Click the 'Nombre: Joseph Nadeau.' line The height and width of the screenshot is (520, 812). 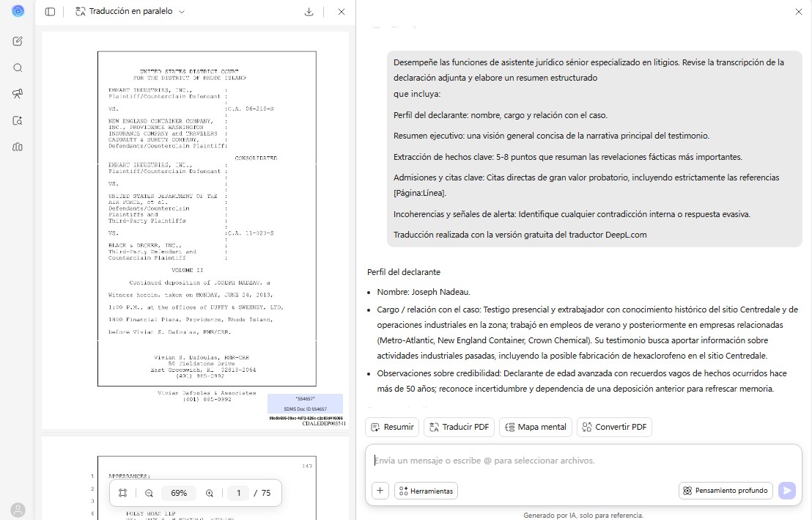tap(423, 292)
